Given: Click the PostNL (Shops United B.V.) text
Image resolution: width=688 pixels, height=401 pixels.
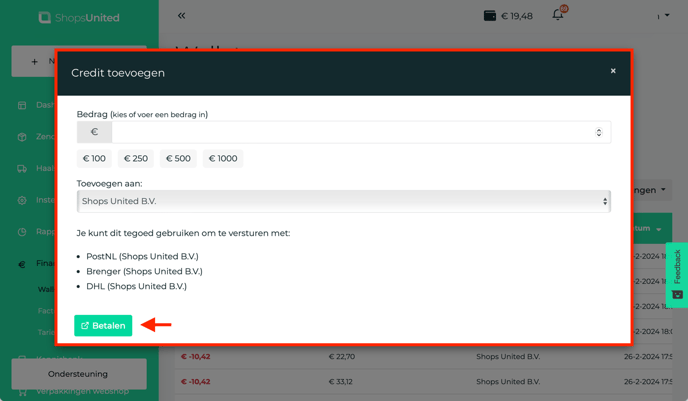Looking at the screenshot, I should [142, 256].
